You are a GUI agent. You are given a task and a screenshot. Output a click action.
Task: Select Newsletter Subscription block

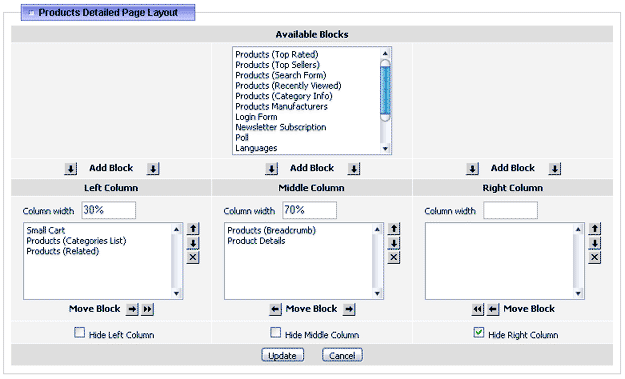point(281,128)
